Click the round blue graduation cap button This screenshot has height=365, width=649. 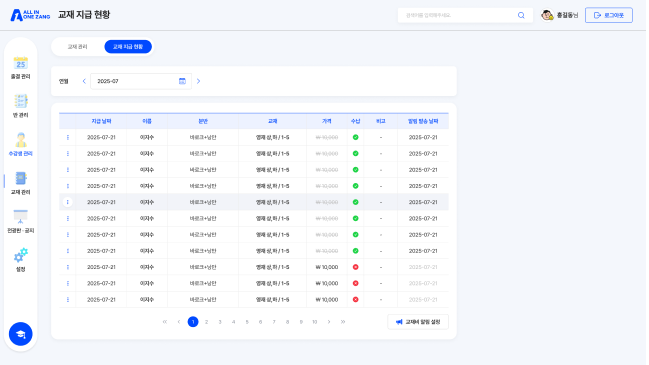point(21,334)
